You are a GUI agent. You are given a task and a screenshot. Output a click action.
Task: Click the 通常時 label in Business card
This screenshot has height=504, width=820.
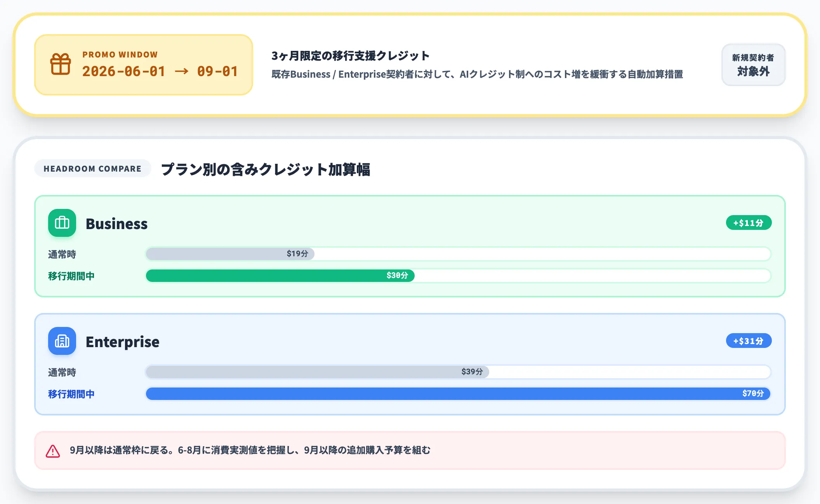click(62, 254)
